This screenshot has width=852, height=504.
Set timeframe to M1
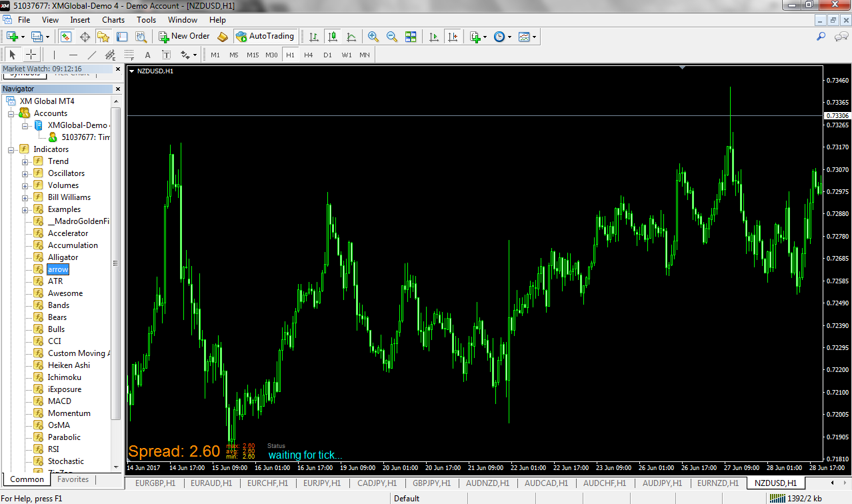215,55
